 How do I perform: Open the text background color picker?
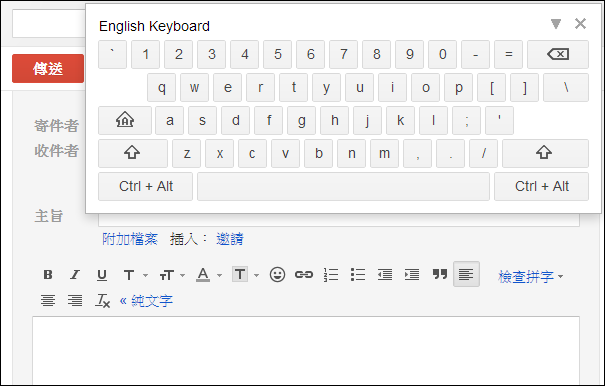[x=245, y=275]
